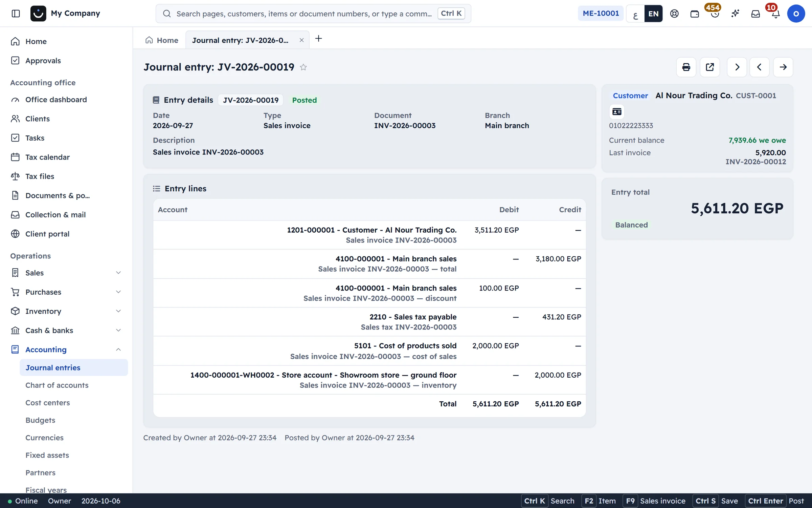Open Cost centers page

(48, 403)
